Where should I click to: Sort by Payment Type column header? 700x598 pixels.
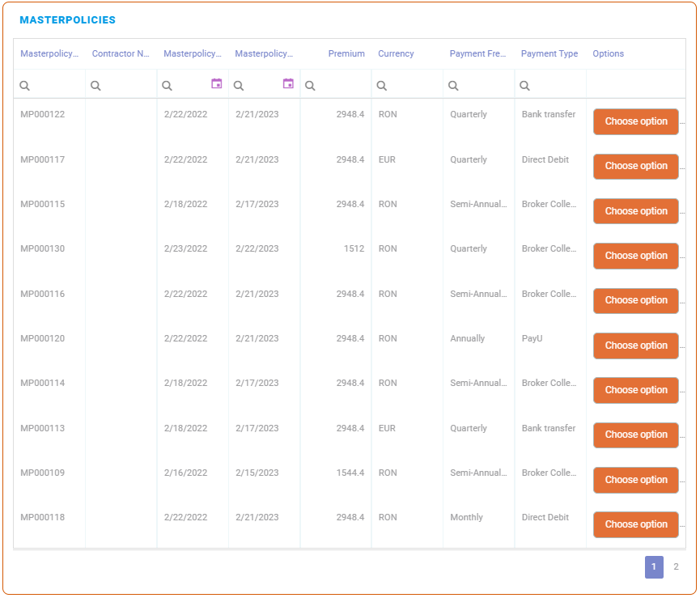pos(549,54)
